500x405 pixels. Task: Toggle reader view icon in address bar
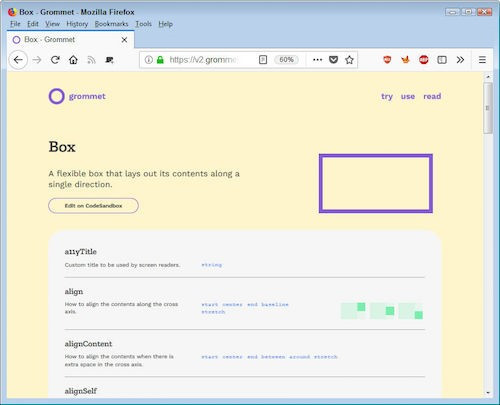click(x=263, y=60)
